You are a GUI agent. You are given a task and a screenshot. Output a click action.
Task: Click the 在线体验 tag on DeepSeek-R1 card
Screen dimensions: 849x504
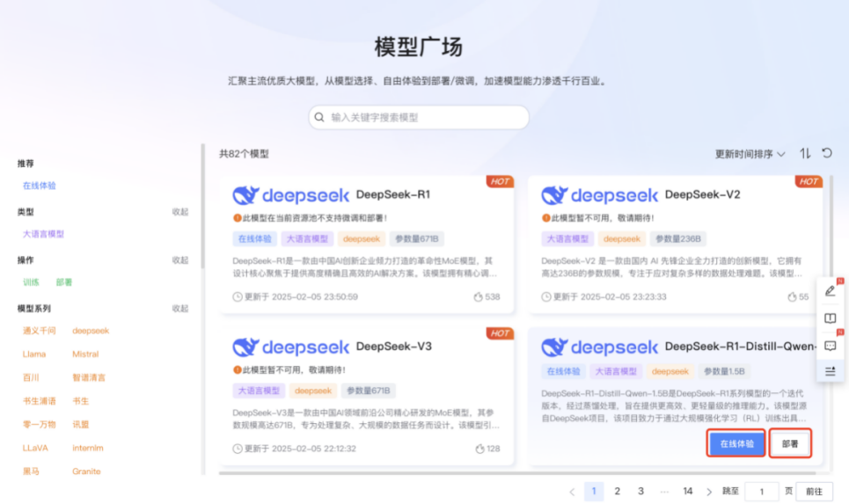pos(254,238)
